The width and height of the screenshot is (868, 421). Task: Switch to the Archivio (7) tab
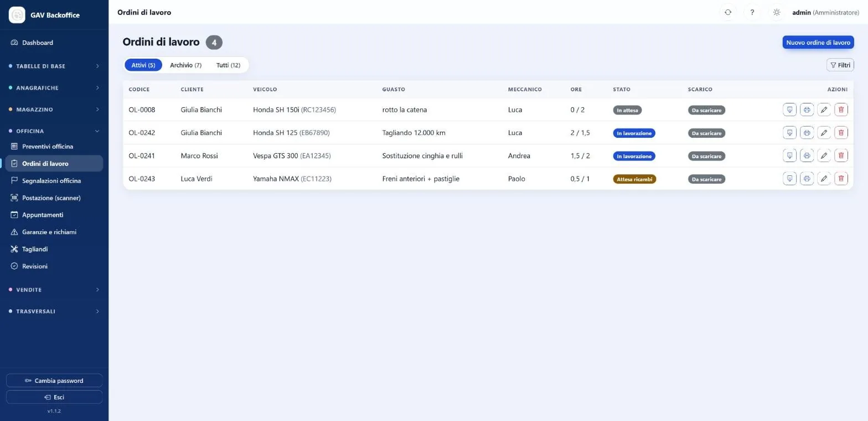(185, 65)
